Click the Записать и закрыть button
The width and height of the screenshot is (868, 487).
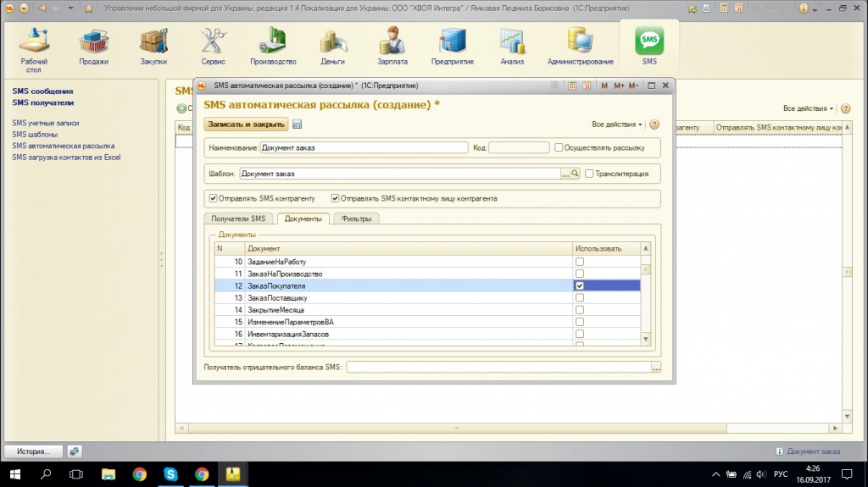[x=247, y=125]
